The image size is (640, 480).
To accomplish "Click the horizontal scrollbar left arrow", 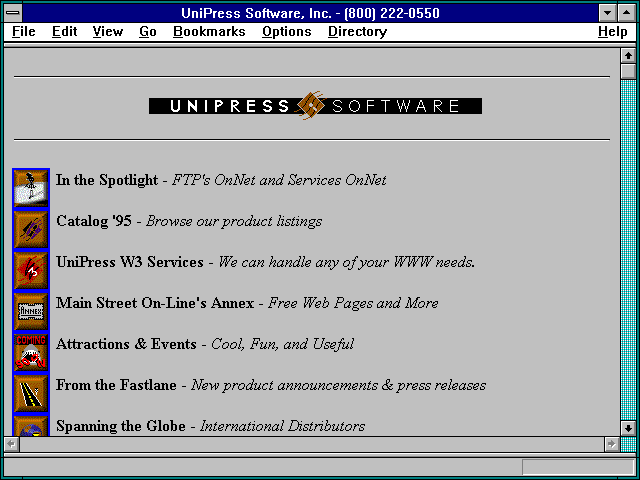I will 11,444.
